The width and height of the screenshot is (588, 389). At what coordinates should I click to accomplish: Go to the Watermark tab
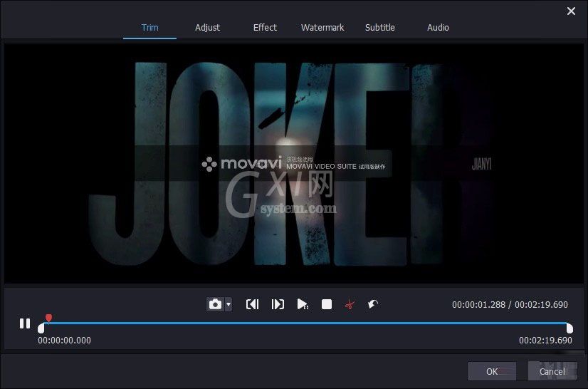tap(322, 27)
